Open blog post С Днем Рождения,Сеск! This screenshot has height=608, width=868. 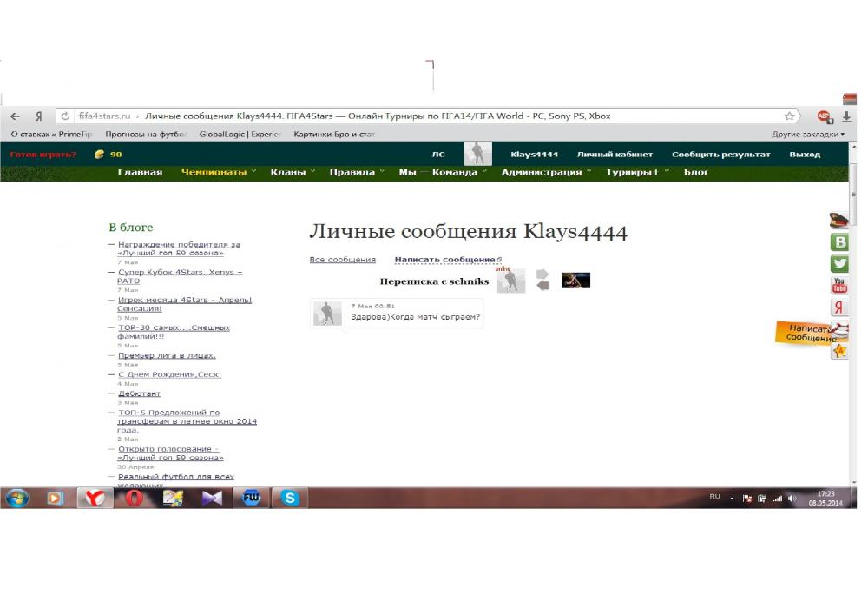click(x=169, y=374)
